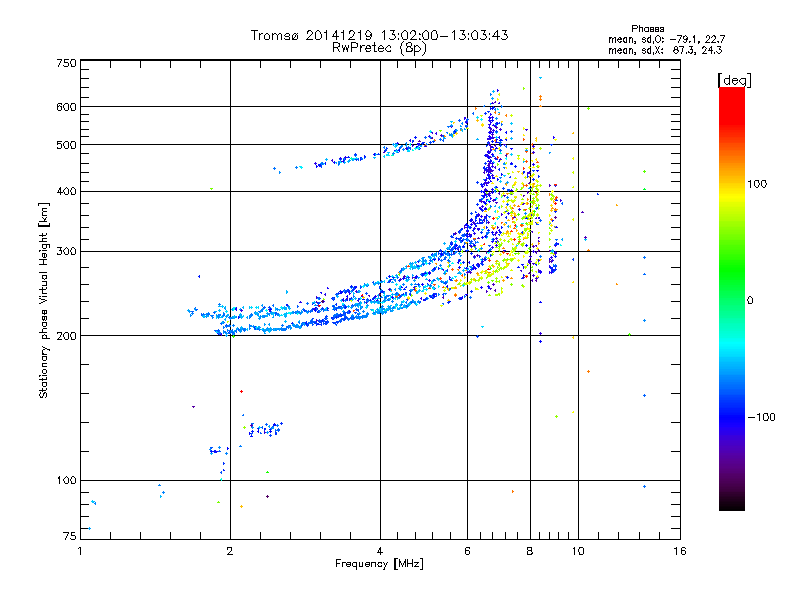Click the x-axis tick label '4'
This screenshot has width=800, height=600.
[x=380, y=551]
